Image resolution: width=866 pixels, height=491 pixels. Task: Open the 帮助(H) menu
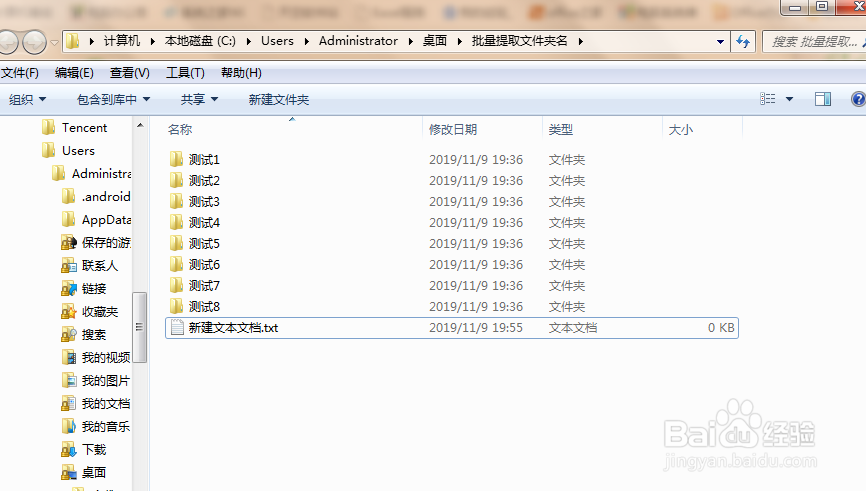click(x=241, y=73)
